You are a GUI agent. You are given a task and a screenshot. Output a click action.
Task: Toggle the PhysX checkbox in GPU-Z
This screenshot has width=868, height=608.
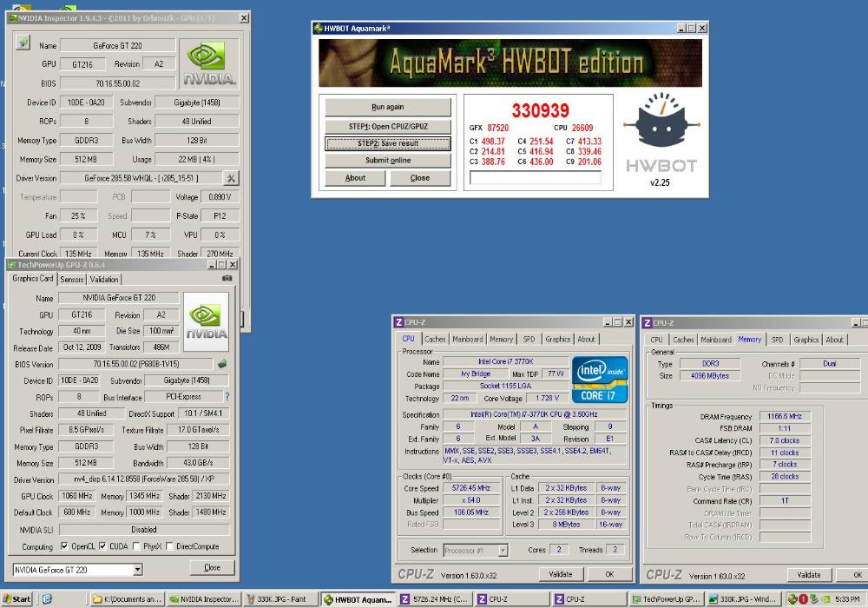(x=136, y=546)
